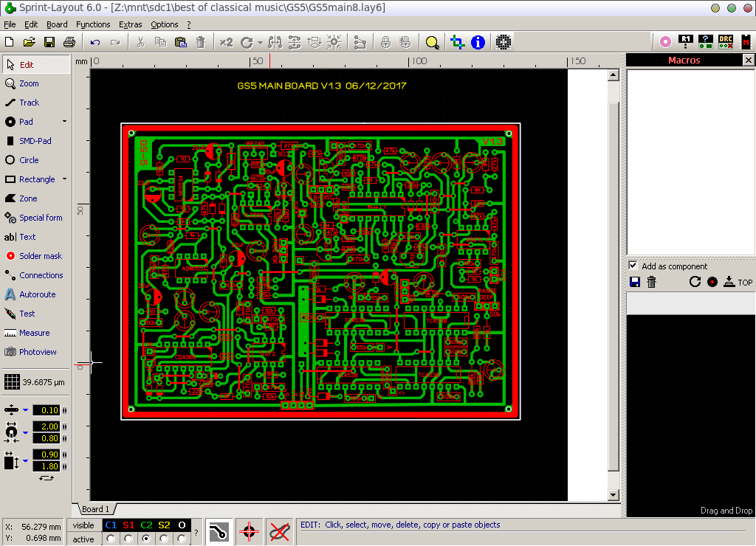Click the DRC design rule check icon
The width and height of the screenshot is (756, 546).
click(726, 42)
